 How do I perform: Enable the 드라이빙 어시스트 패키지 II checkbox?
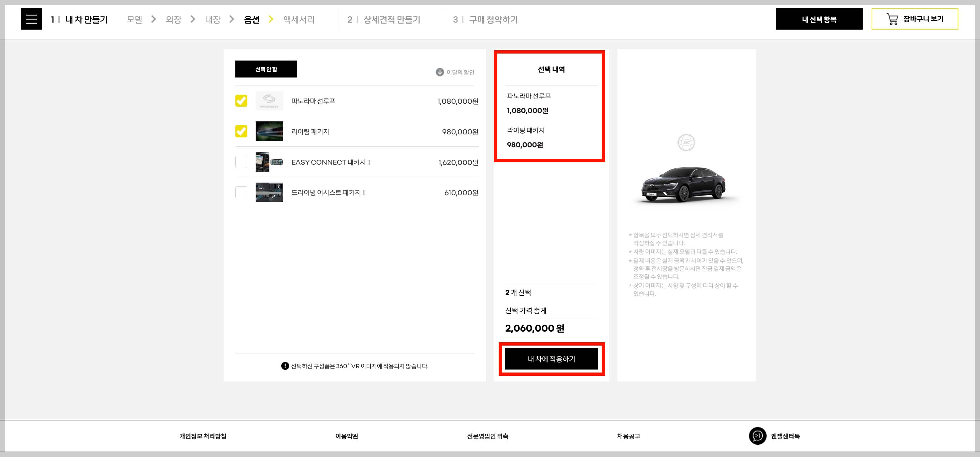(x=241, y=192)
